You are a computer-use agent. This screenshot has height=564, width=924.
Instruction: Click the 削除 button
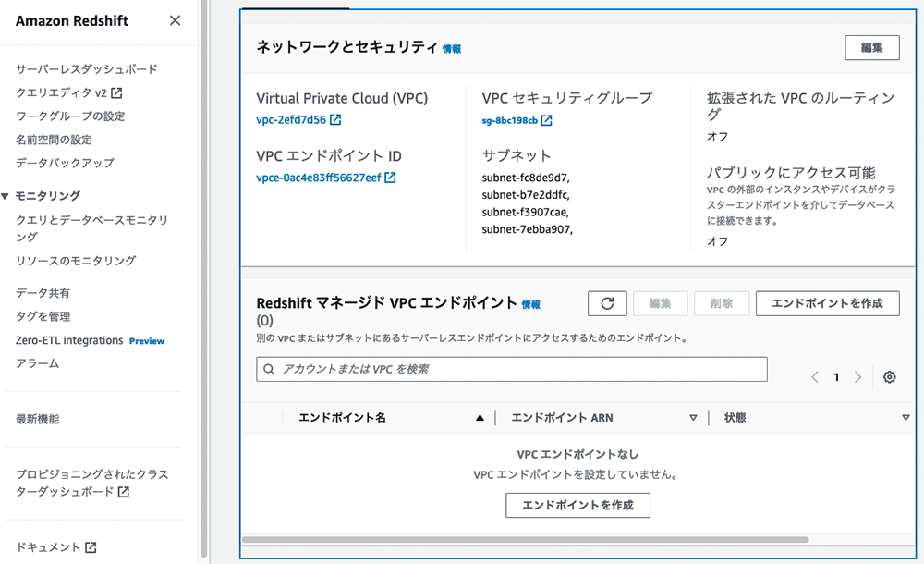coord(722,303)
